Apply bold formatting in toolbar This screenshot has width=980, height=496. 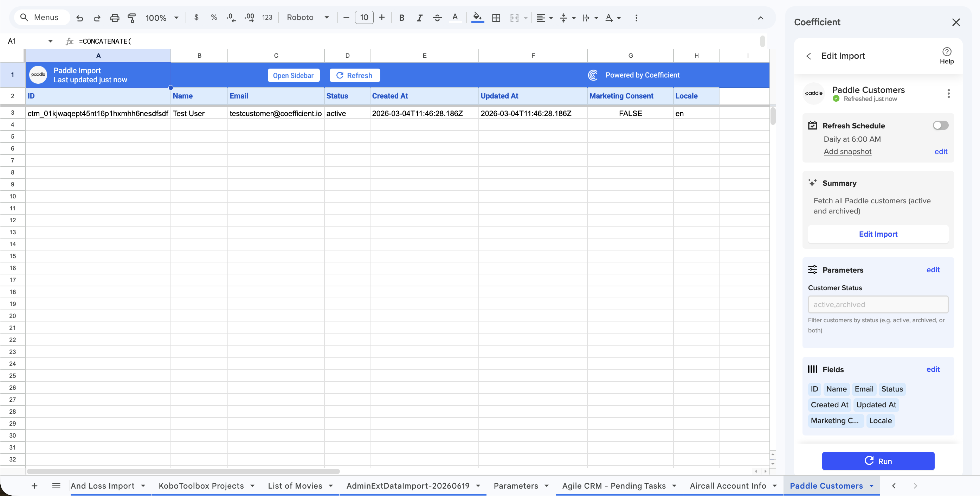(x=401, y=18)
